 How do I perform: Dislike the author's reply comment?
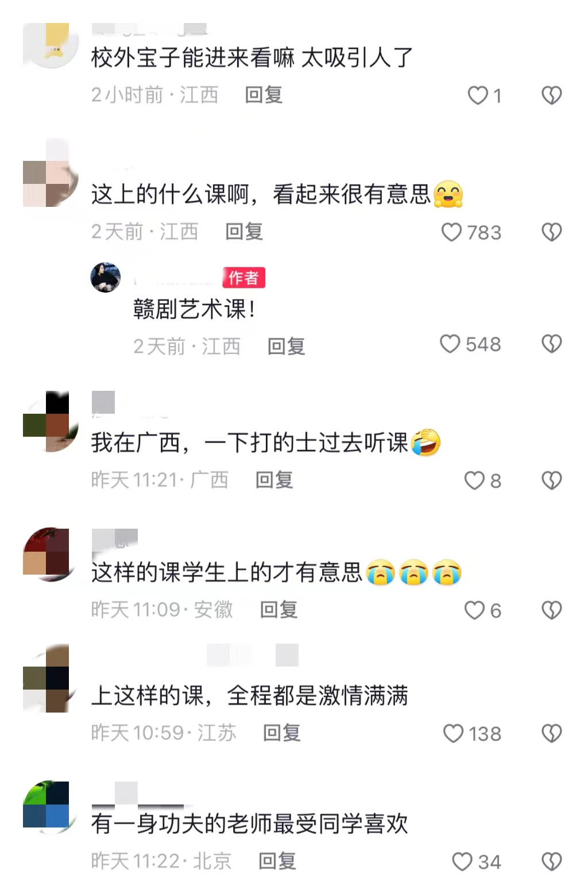(x=552, y=344)
